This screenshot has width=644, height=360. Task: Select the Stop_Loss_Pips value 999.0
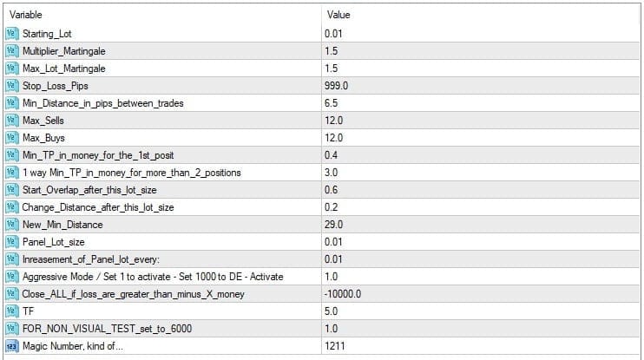click(x=336, y=86)
